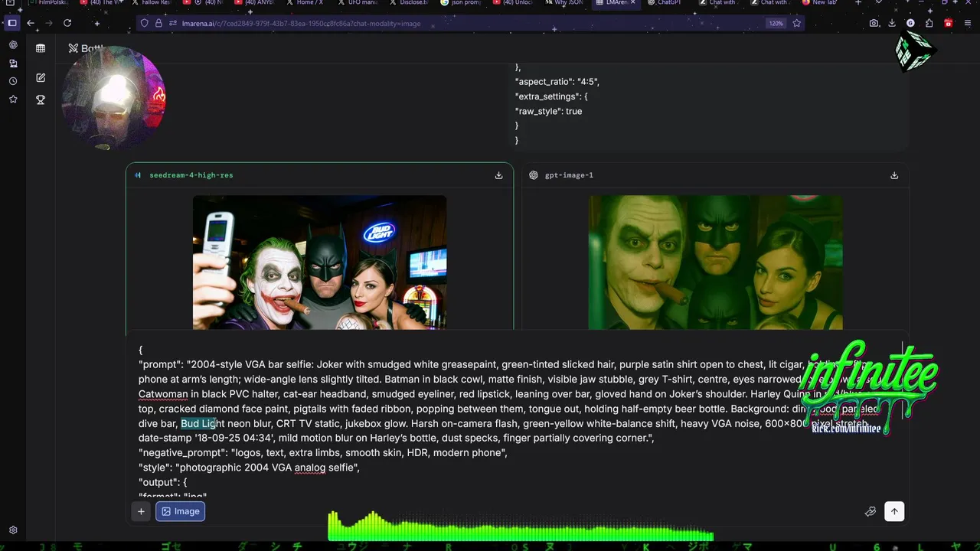The width and height of the screenshot is (980, 551).
Task: Switch to the Home / X browser tab
Action: (308, 3)
